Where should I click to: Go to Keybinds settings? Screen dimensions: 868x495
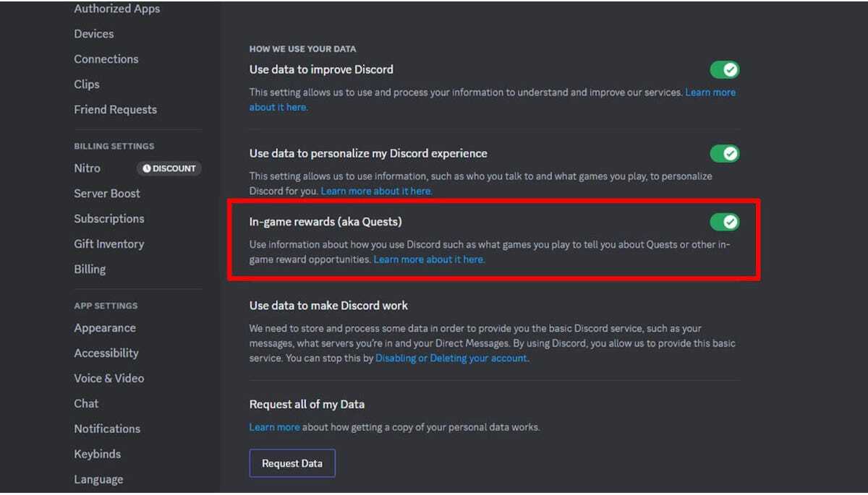pos(98,455)
